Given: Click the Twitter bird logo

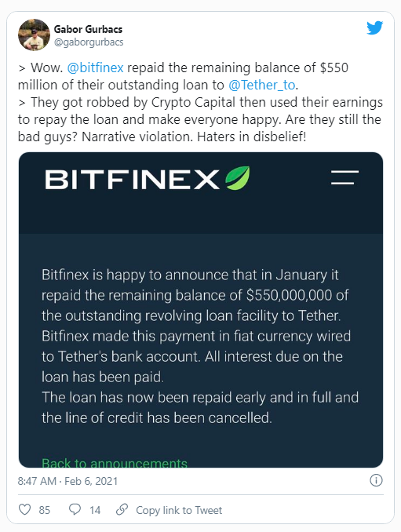Looking at the screenshot, I should (374, 27).
